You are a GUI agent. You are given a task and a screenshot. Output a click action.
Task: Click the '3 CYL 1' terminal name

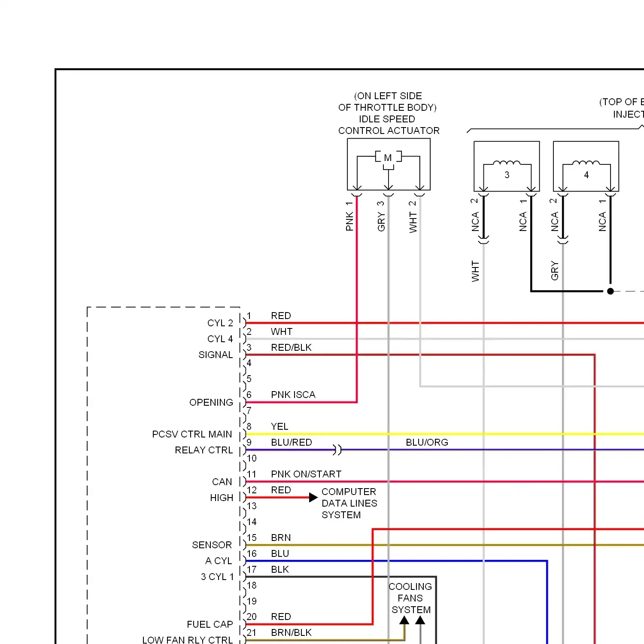(217, 577)
